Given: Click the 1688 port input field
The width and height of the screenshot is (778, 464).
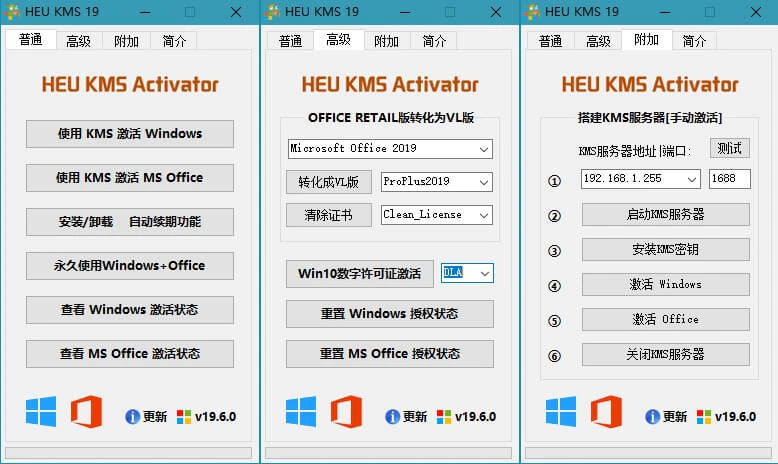Looking at the screenshot, I should pos(729,179).
